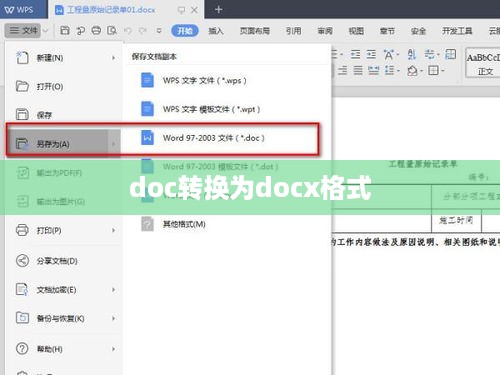Switch to the 开发工具 ribbon tab
Screen dimensions: 500x375
point(457,31)
